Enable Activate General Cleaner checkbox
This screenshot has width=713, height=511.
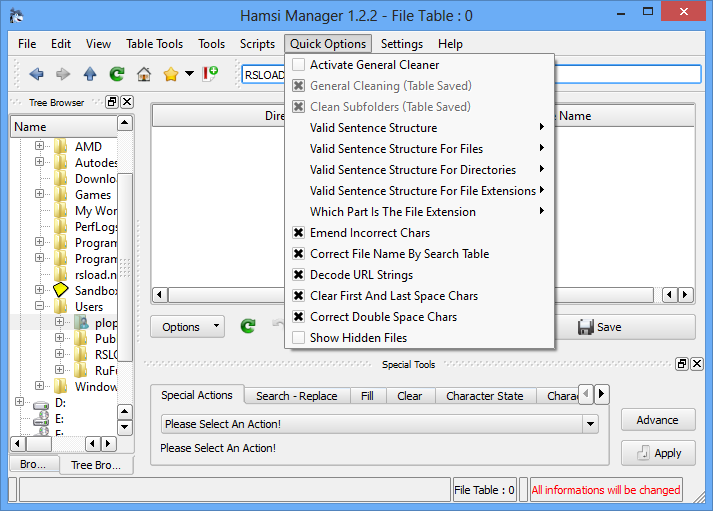298,65
